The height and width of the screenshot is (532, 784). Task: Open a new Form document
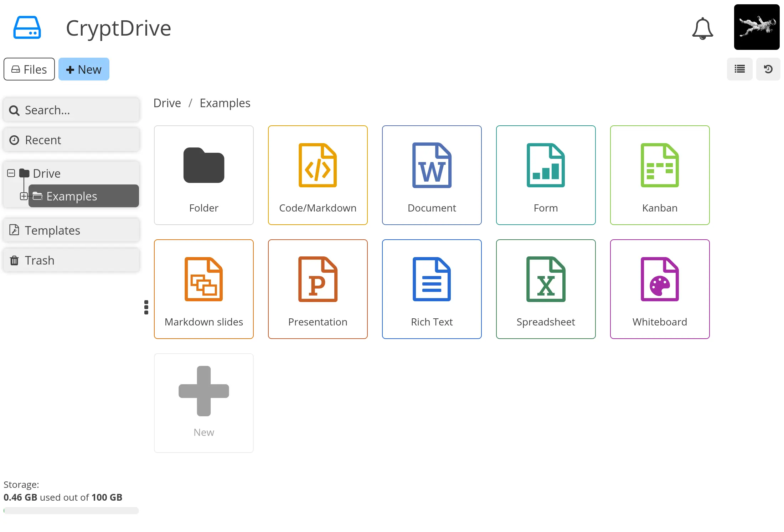click(x=545, y=174)
